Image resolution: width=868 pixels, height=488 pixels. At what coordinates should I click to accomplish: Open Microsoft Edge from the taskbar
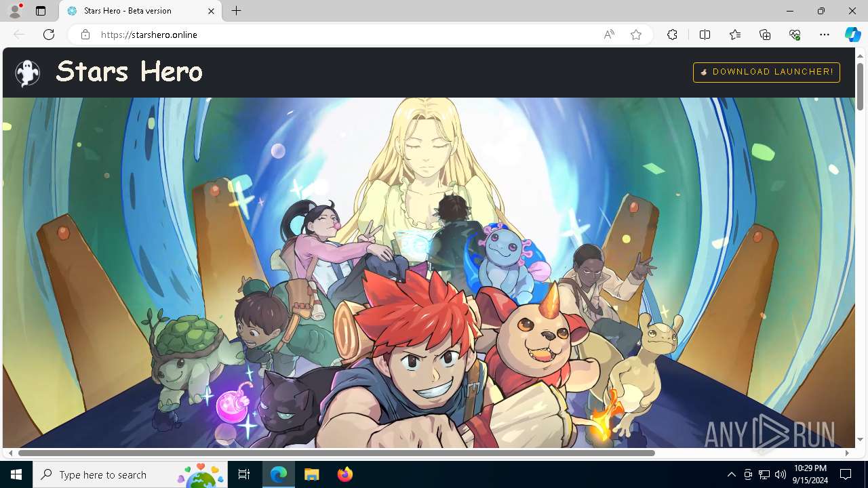point(279,474)
